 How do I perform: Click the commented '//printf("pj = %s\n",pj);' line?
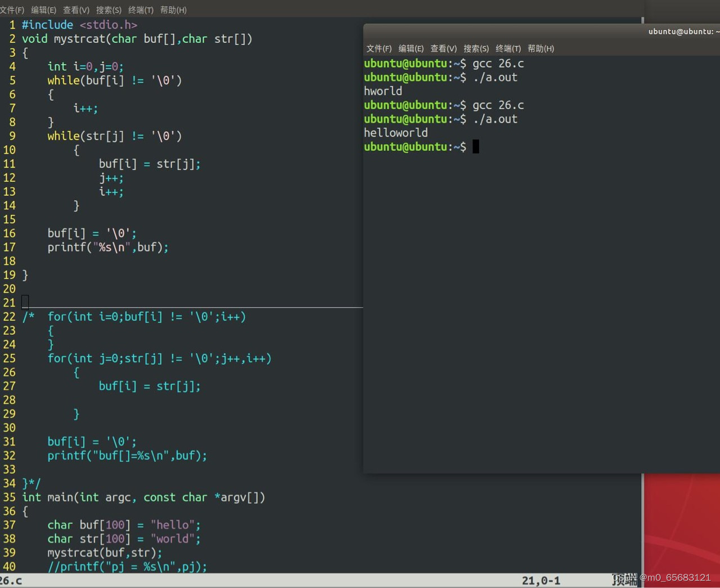[x=127, y=567]
